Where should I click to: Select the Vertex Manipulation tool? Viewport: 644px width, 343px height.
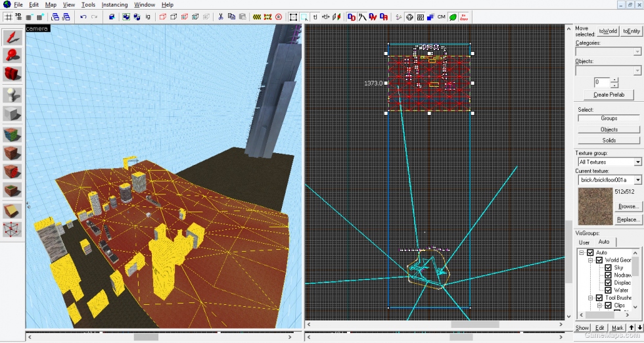(x=12, y=229)
